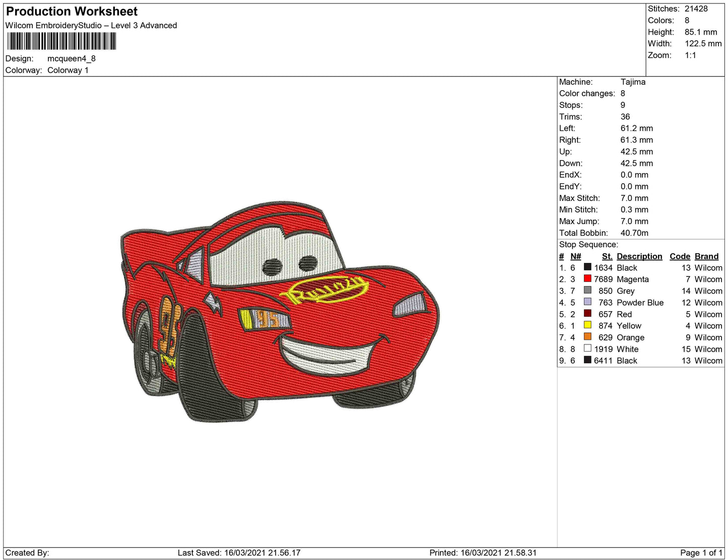The image size is (728, 560).
Task: Click the "Max Jump:" label
Action: pos(579,221)
